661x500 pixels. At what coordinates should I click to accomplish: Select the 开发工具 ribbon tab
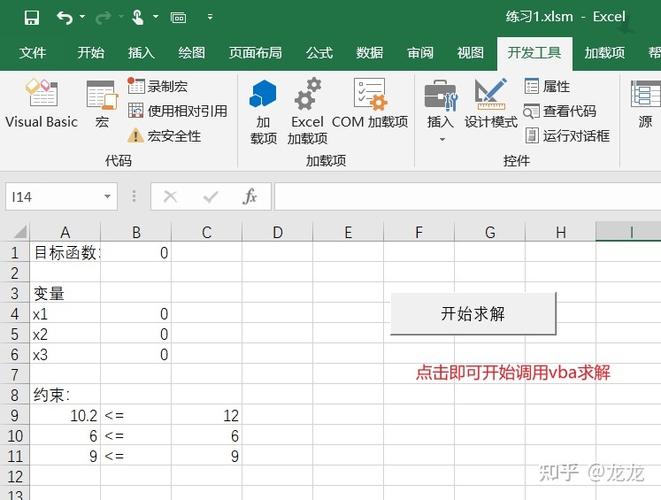(x=534, y=53)
